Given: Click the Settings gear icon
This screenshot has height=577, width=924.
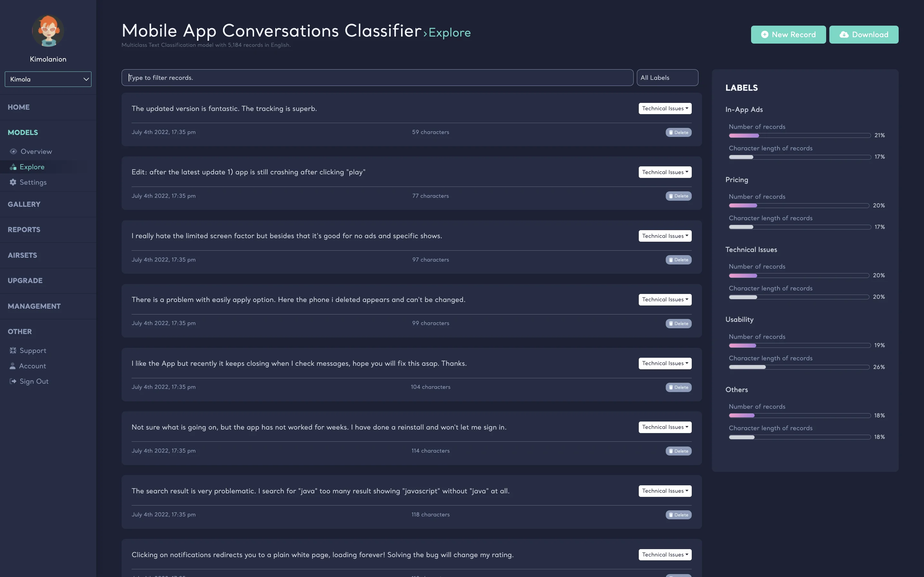Looking at the screenshot, I should (x=13, y=182).
